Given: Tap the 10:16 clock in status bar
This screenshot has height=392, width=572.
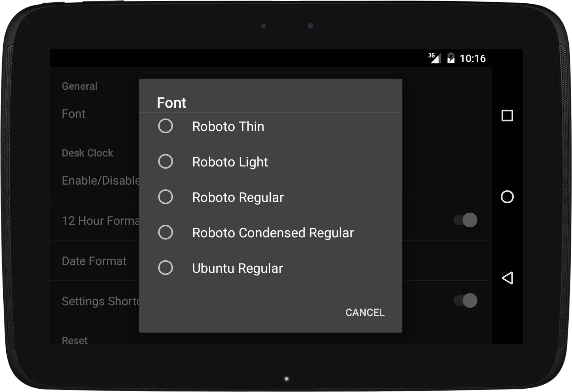Looking at the screenshot, I should pos(473,58).
